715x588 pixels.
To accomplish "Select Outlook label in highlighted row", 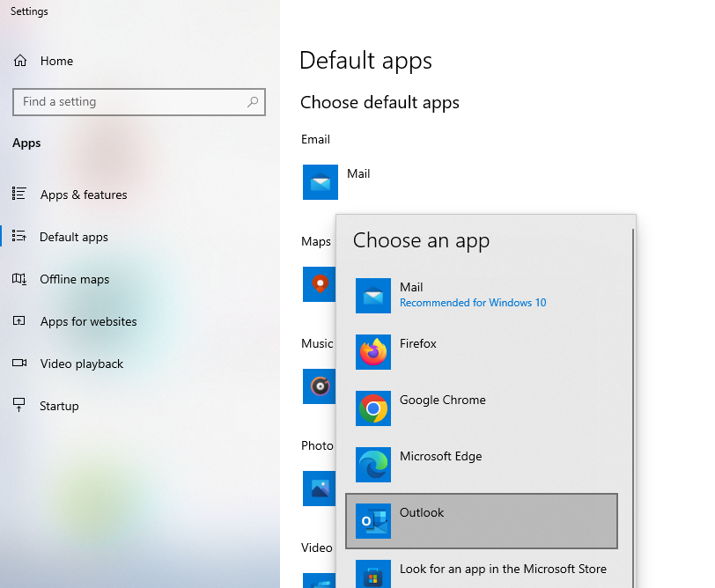I will coord(422,512).
